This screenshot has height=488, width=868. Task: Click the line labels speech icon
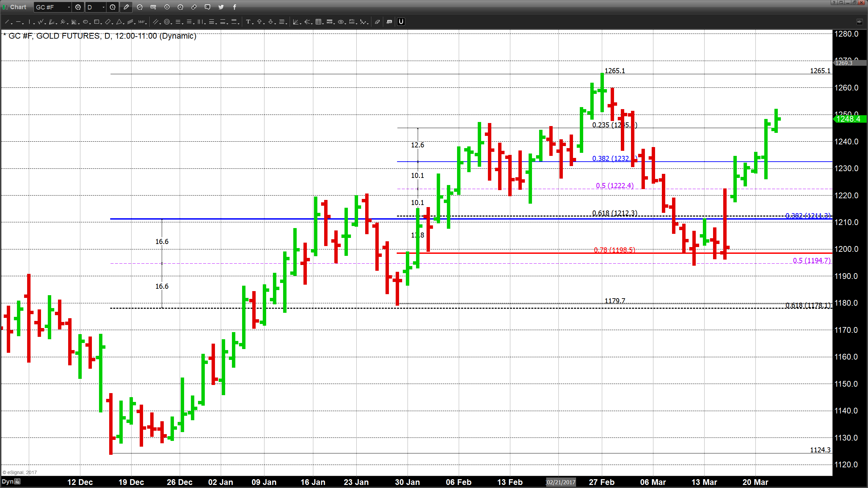(x=389, y=22)
